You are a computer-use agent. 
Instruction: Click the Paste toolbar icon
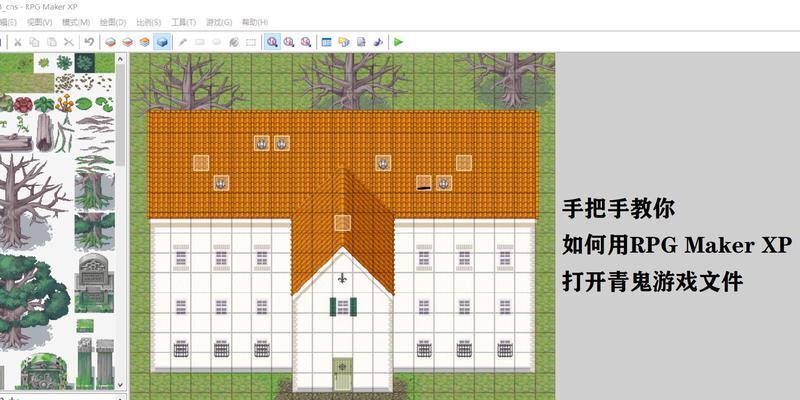52,42
